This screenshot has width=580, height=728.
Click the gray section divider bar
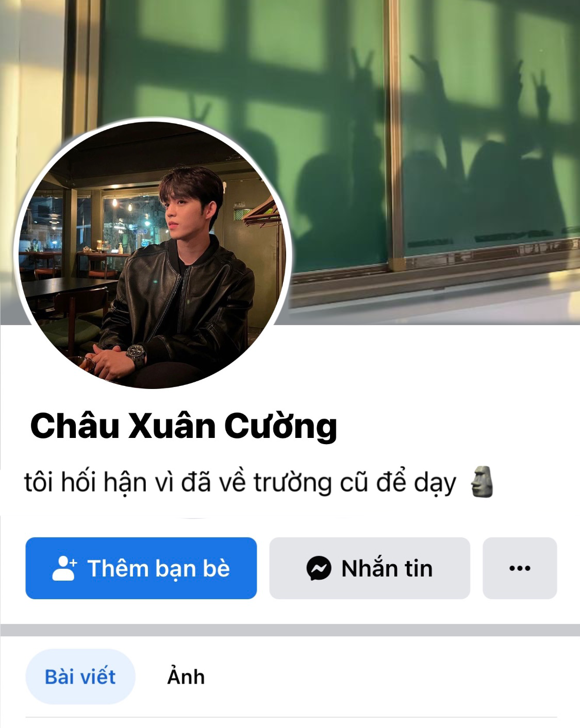coord(290,630)
